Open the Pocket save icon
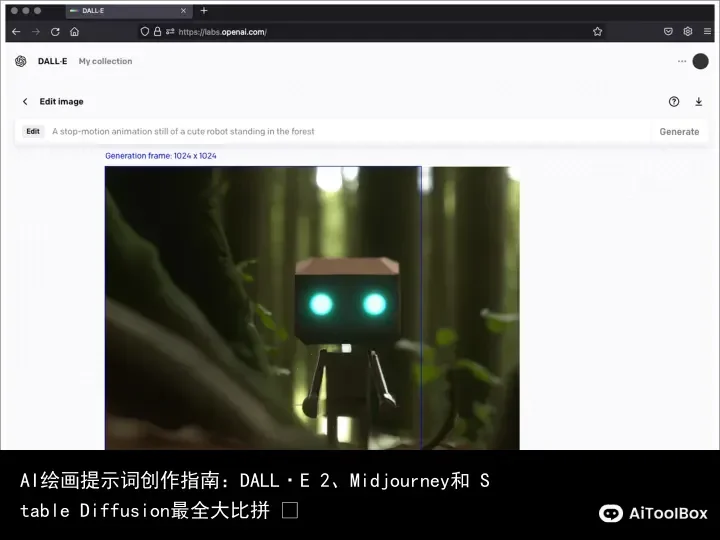 point(669,32)
